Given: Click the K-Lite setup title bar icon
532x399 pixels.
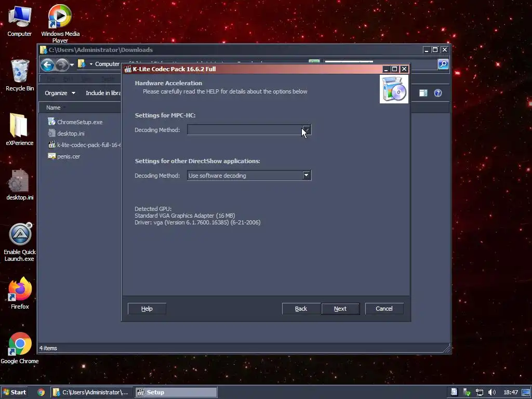Looking at the screenshot, I should [128, 69].
